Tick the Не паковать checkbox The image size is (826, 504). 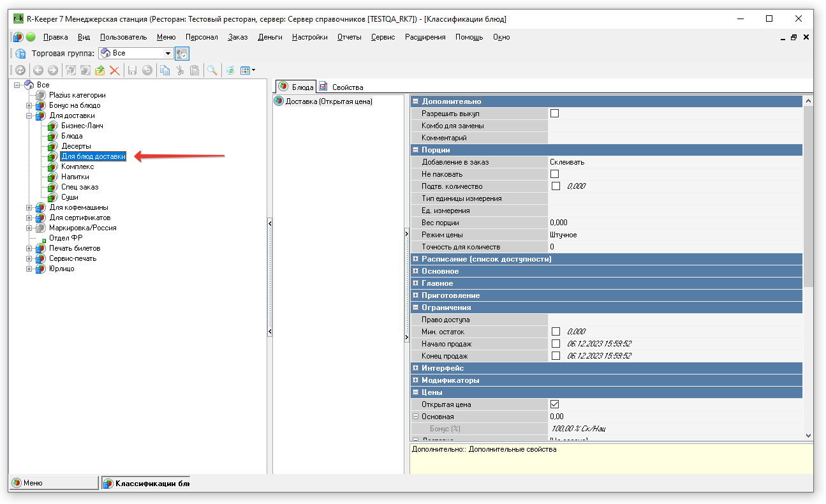tap(554, 174)
